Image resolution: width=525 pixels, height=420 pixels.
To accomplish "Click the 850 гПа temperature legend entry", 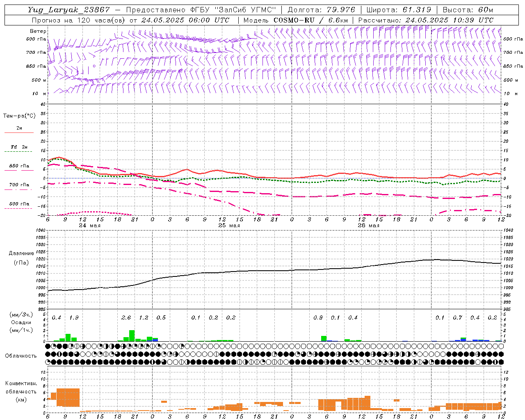I will pyautogui.click(x=19, y=166).
